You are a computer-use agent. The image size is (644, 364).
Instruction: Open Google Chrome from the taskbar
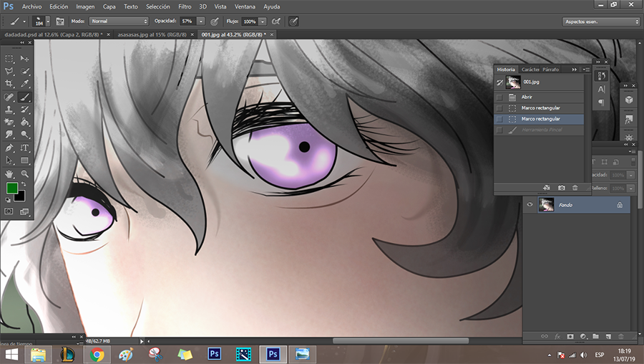coord(96,354)
